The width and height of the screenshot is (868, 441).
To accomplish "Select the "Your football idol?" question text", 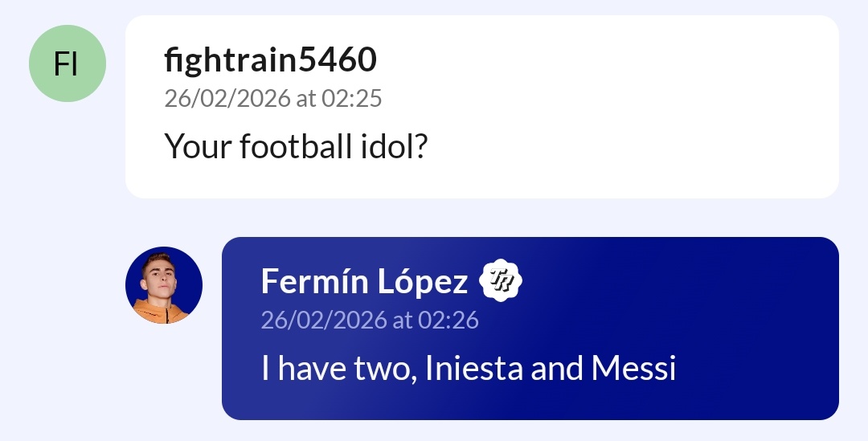I will 295,147.
